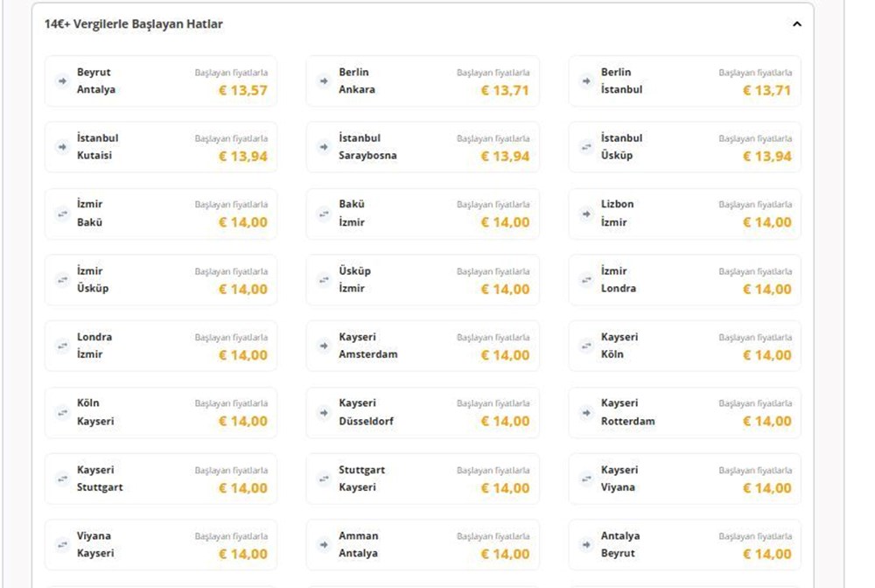Click the round-trip icon for İzmir–Bakü
The width and height of the screenshot is (875, 588).
62,213
